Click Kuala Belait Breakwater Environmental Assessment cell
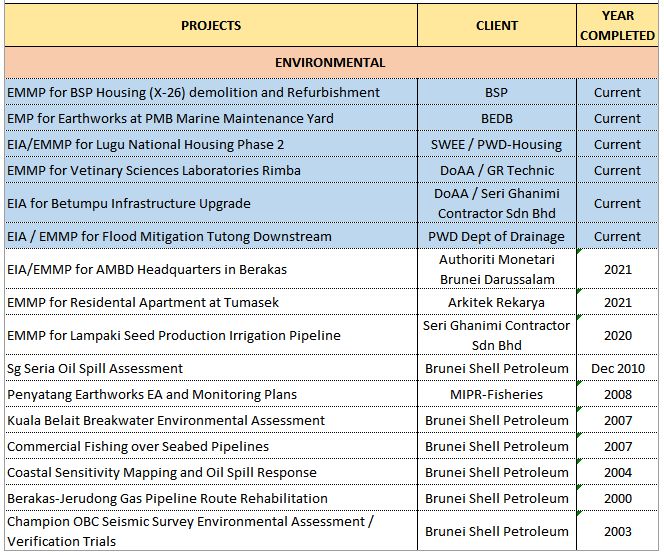 [166, 420]
